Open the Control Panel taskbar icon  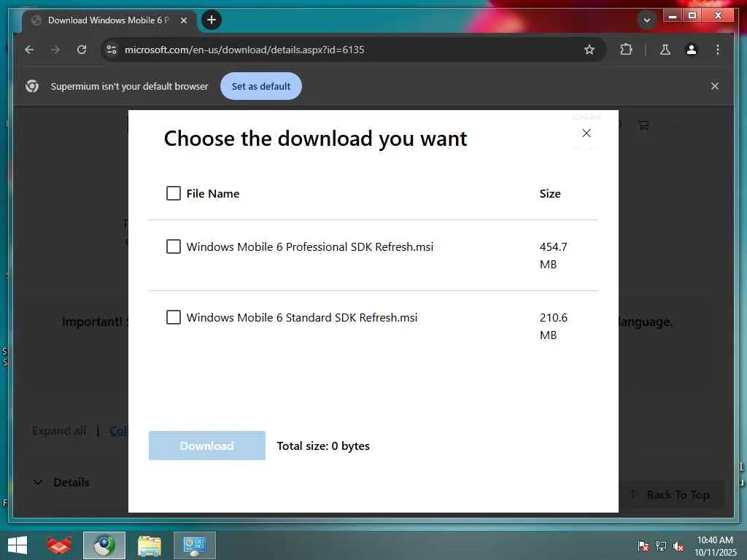pyautogui.click(x=194, y=545)
